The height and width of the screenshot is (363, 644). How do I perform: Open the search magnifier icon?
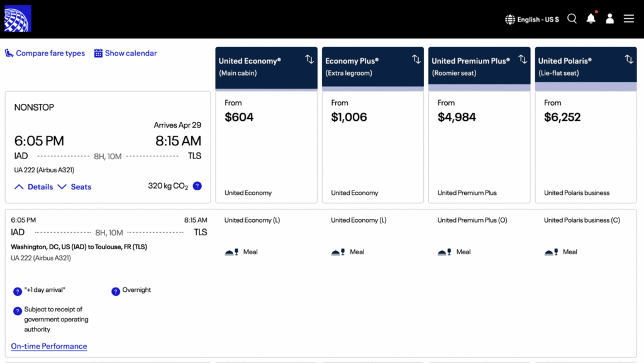coord(572,19)
